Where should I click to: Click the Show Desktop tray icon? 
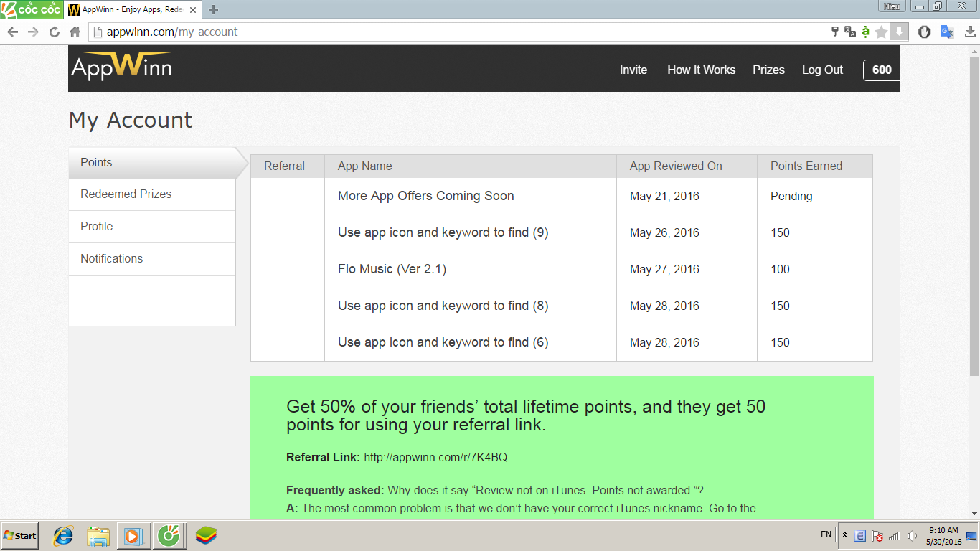pos(972,536)
